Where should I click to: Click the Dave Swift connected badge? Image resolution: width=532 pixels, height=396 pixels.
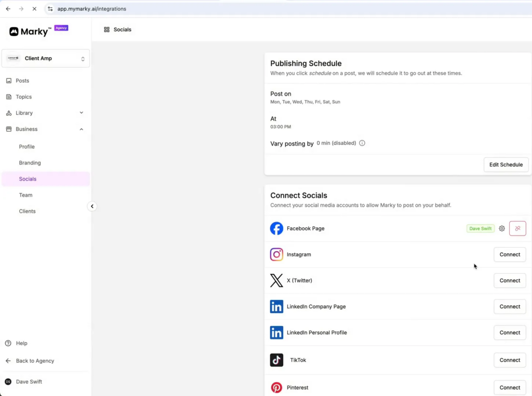point(481,228)
